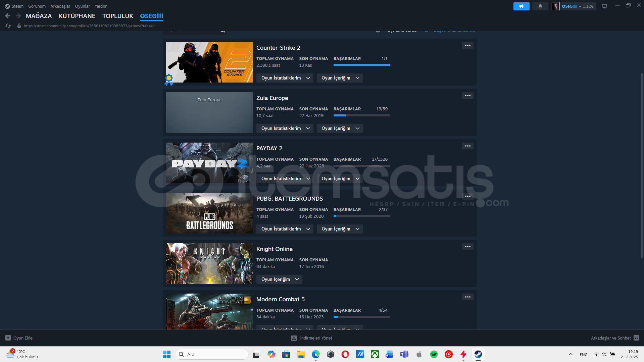Viewport: 644px width, 362px height.
Task: Open Counter-Strike 2 three-dot options menu
Action: pos(467,45)
